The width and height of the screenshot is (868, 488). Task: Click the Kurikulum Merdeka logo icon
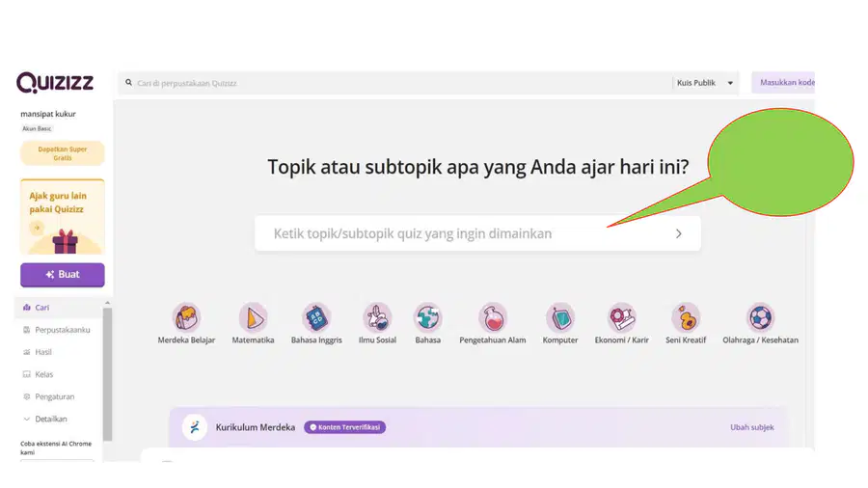(x=195, y=427)
